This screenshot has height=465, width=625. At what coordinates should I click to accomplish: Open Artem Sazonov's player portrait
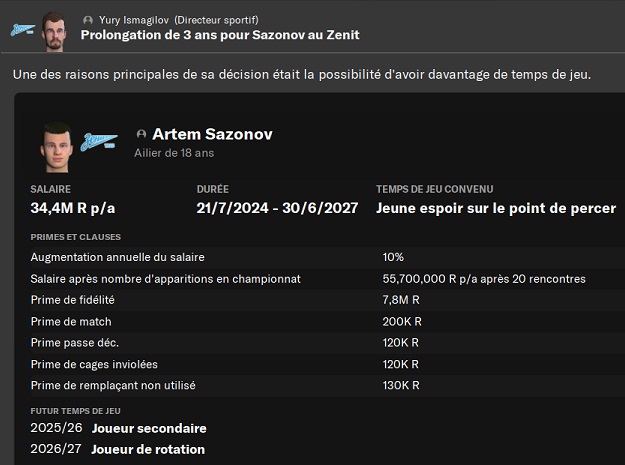(56, 146)
